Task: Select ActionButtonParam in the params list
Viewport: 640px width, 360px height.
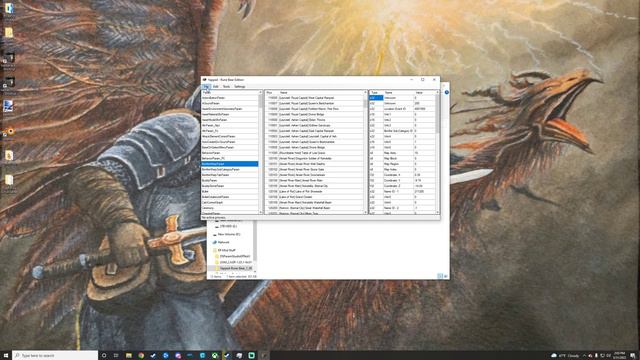Action: point(230,98)
